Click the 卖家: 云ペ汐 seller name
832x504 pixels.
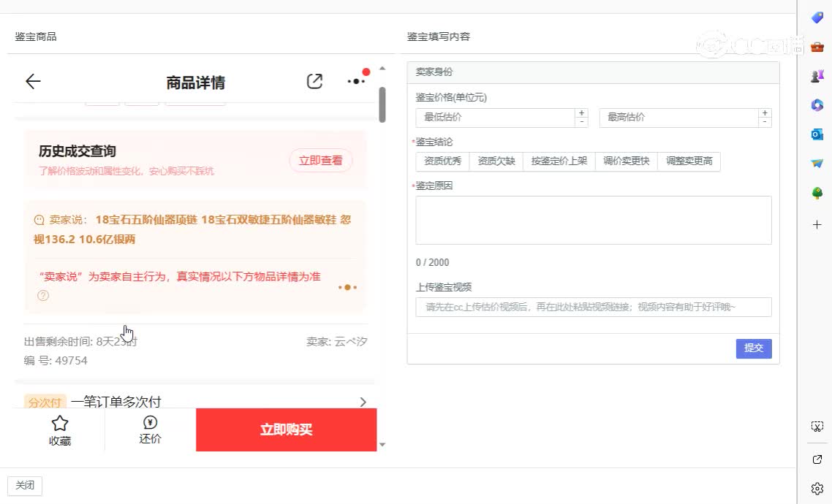click(336, 342)
